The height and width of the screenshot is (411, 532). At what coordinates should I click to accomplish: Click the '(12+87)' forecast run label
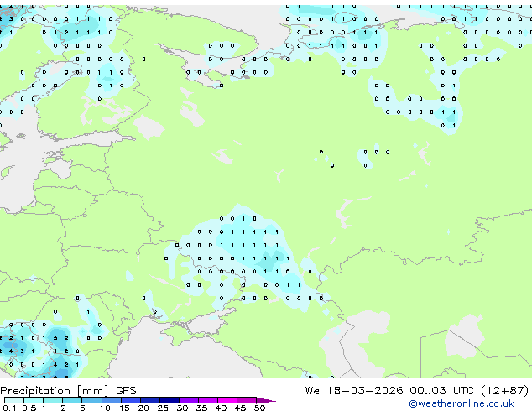[505, 391]
